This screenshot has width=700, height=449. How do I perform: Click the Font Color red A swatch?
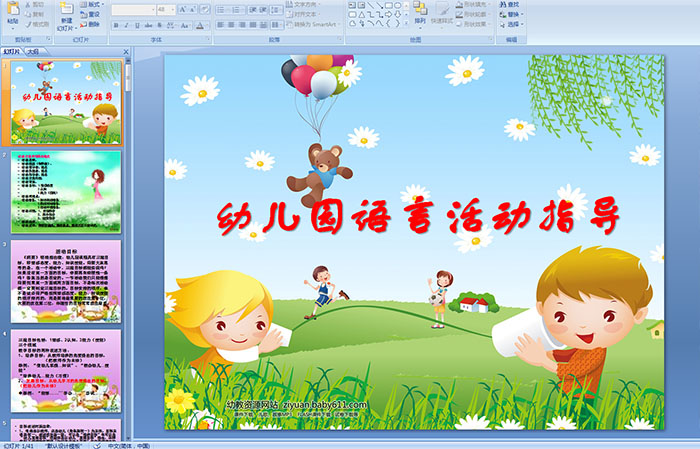(x=200, y=25)
